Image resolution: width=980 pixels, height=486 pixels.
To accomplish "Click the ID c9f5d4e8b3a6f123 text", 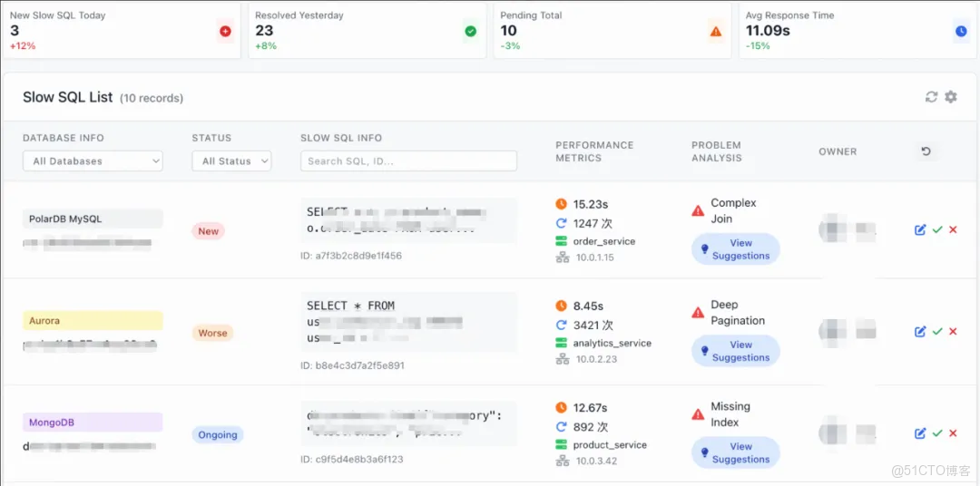I will [x=352, y=459].
